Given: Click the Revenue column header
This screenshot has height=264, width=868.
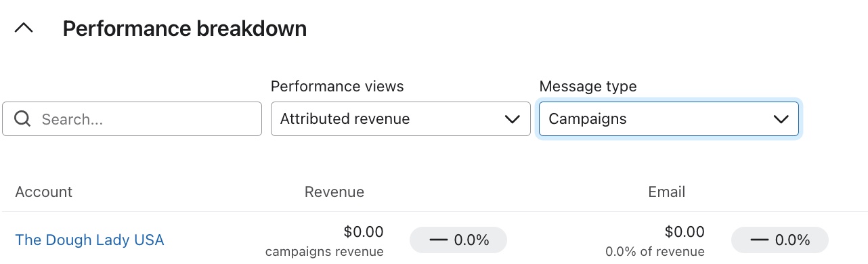Looking at the screenshot, I should [334, 192].
